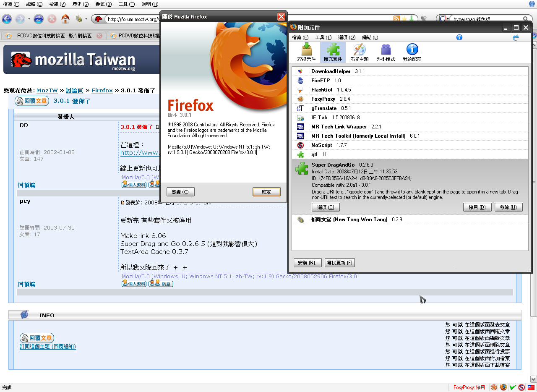The width and height of the screenshot is (537, 392).
Task: Click 訂閱這個主題 (回覆通知) link
Action: [x=48, y=347]
